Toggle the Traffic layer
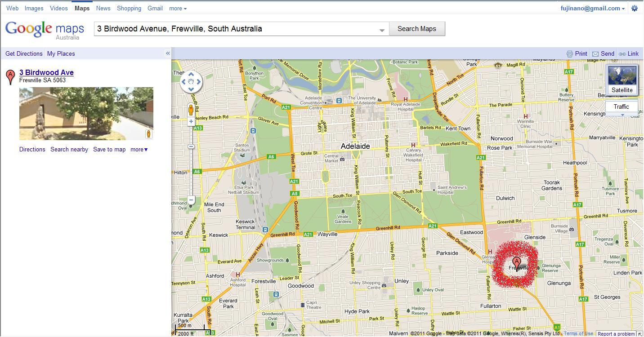This screenshot has width=644, height=337. [621, 106]
